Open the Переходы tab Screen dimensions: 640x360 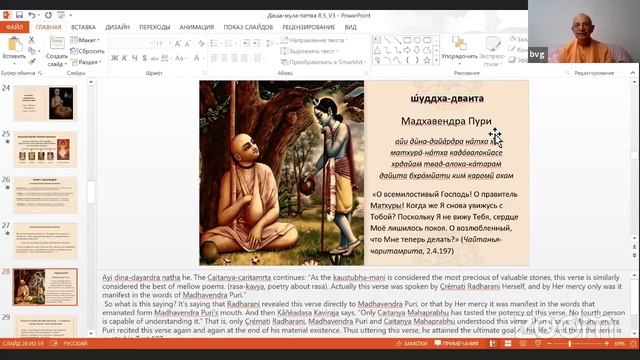[155, 27]
